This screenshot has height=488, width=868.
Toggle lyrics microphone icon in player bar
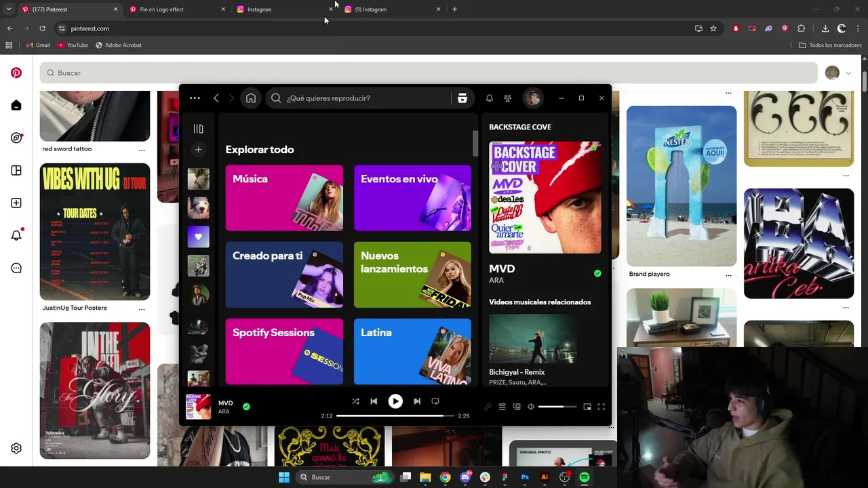pyautogui.click(x=488, y=407)
